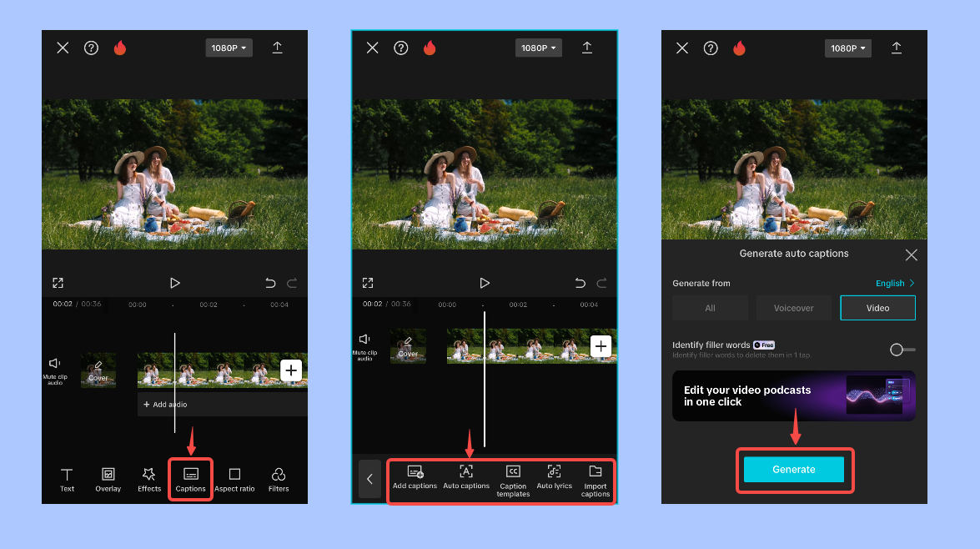Toggle Identify filler words switch

tap(902, 350)
